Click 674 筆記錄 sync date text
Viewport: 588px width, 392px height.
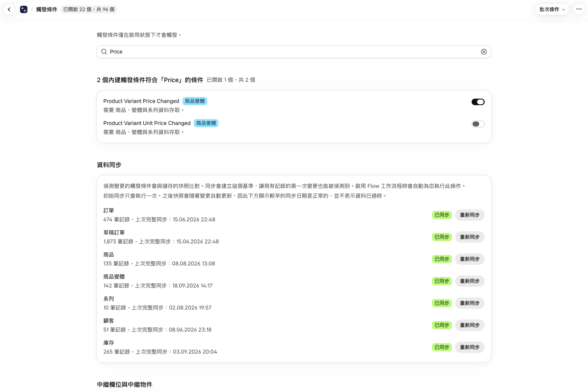[x=159, y=220]
